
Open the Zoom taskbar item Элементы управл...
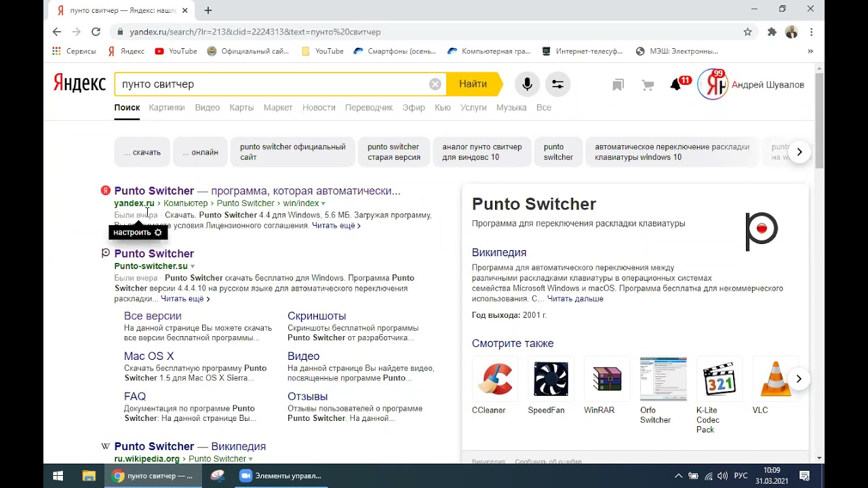(281, 476)
